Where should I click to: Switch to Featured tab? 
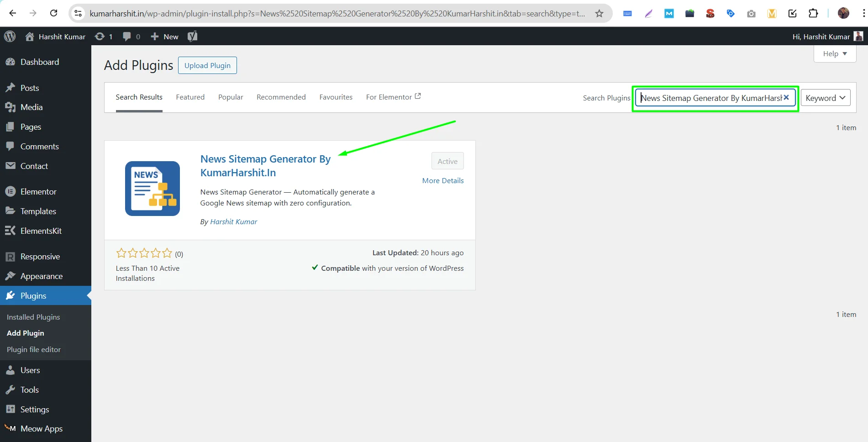pyautogui.click(x=190, y=97)
